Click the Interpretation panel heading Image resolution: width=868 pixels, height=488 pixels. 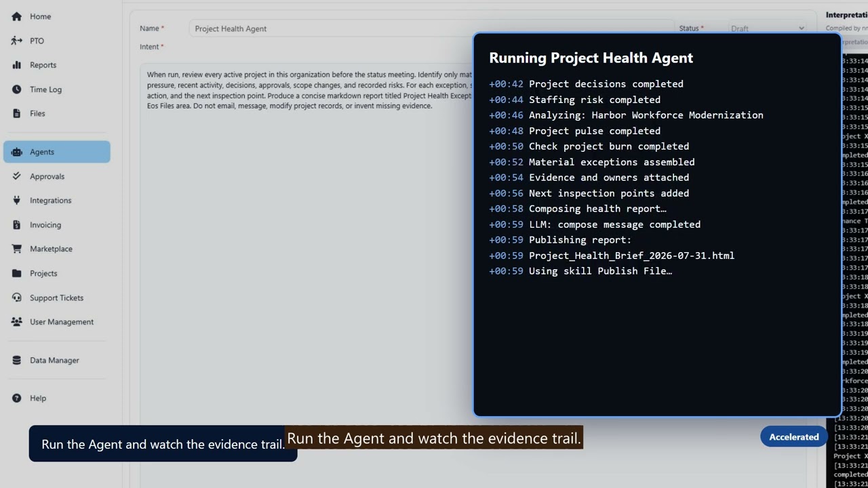click(x=846, y=15)
